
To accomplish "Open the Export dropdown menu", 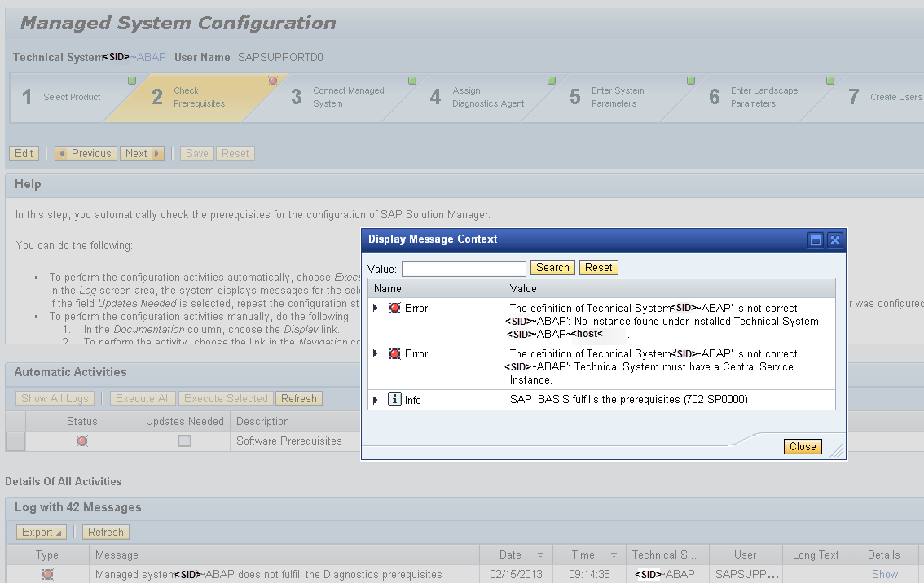I will click(x=42, y=533).
